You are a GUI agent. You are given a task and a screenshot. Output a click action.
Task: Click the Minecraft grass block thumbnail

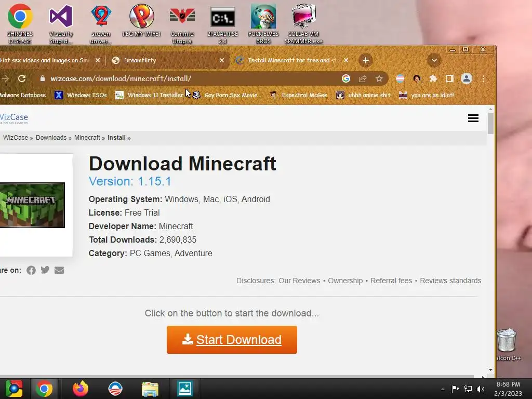32,205
